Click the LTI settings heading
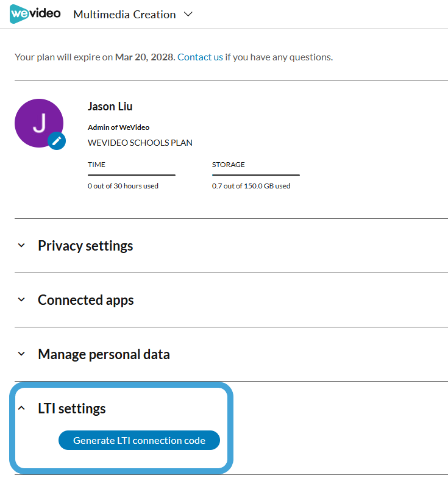 point(72,408)
